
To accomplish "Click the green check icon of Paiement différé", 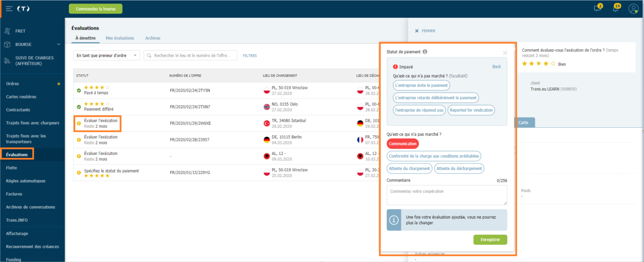I will click(x=79, y=107).
